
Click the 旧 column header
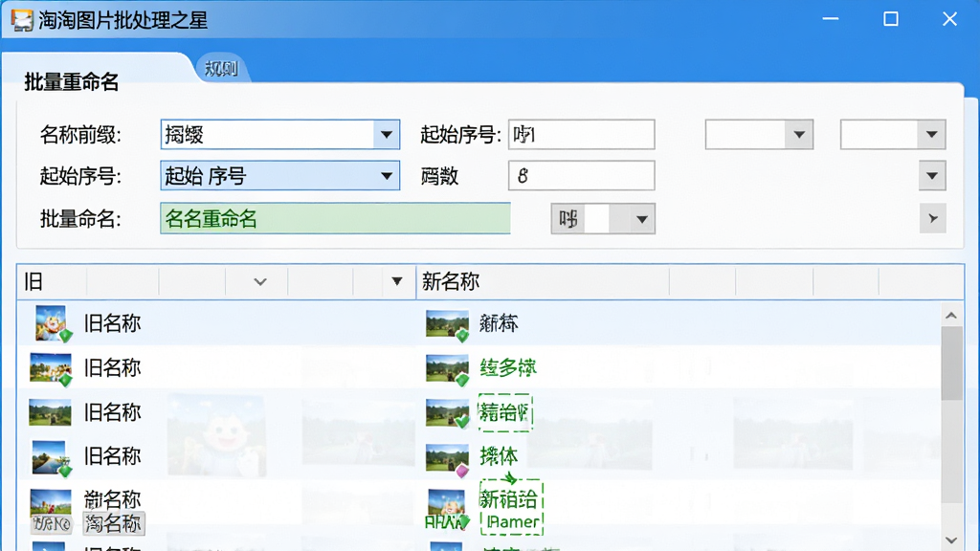tap(33, 282)
